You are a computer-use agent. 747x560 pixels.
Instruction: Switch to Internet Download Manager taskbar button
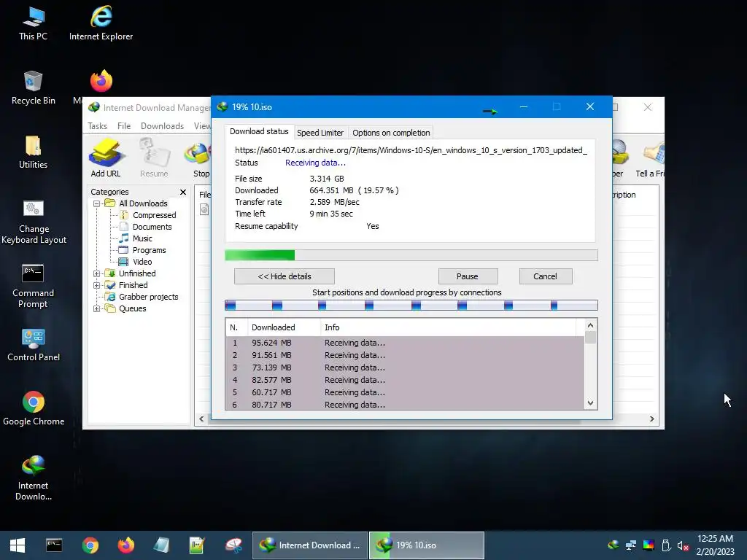click(x=309, y=545)
